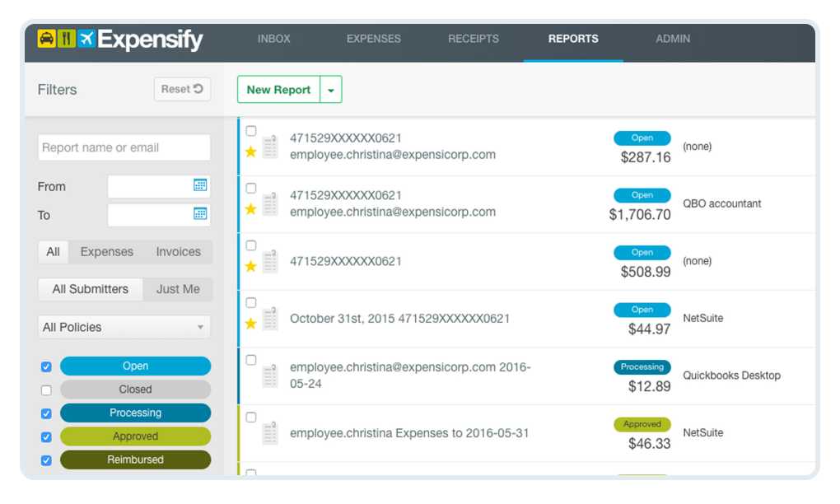Select checkbox for the October 31st, 2015 report
Image resolution: width=840 pixels, height=504 pixels.
tap(250, 302)
